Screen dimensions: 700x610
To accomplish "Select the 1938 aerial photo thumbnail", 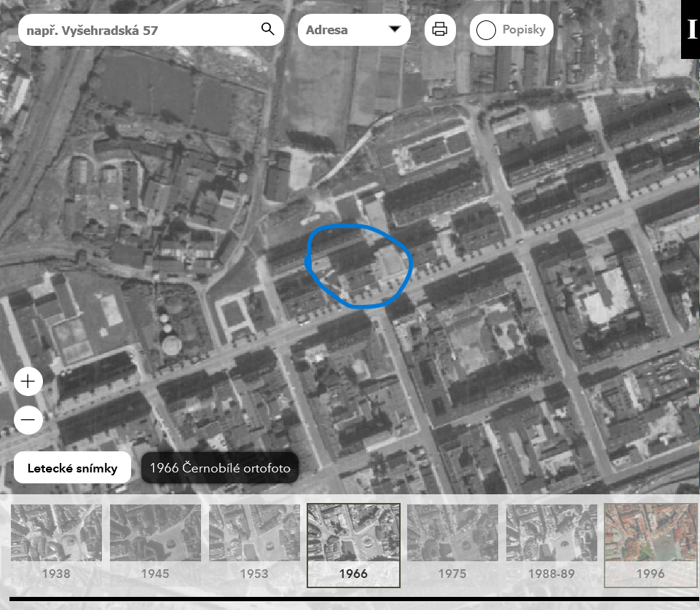I will [56, 545].
